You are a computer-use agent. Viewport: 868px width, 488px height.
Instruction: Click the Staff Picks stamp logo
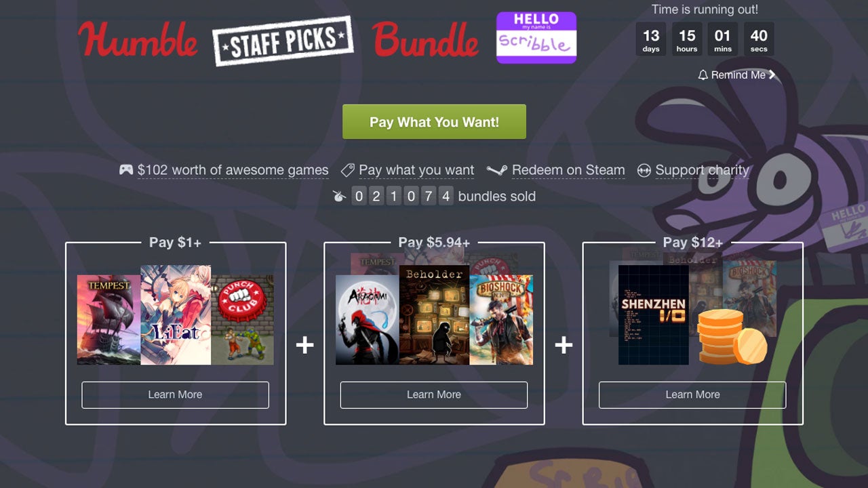coord(283,41)
